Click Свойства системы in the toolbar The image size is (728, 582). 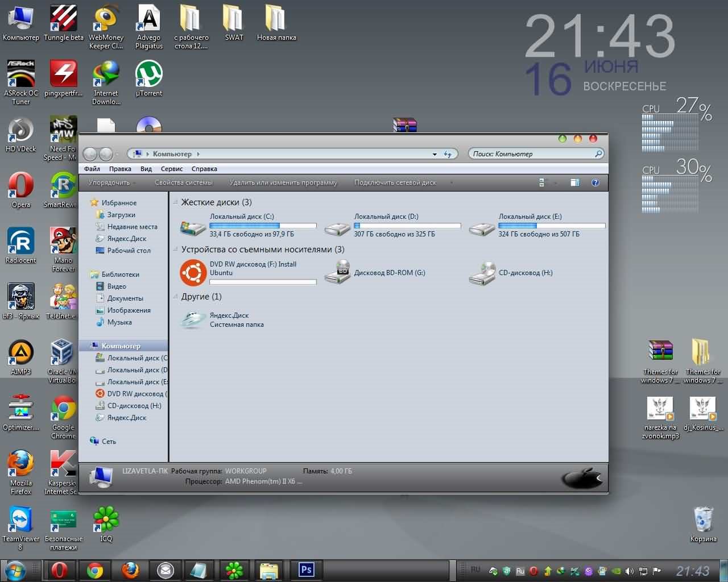point(183,182)
